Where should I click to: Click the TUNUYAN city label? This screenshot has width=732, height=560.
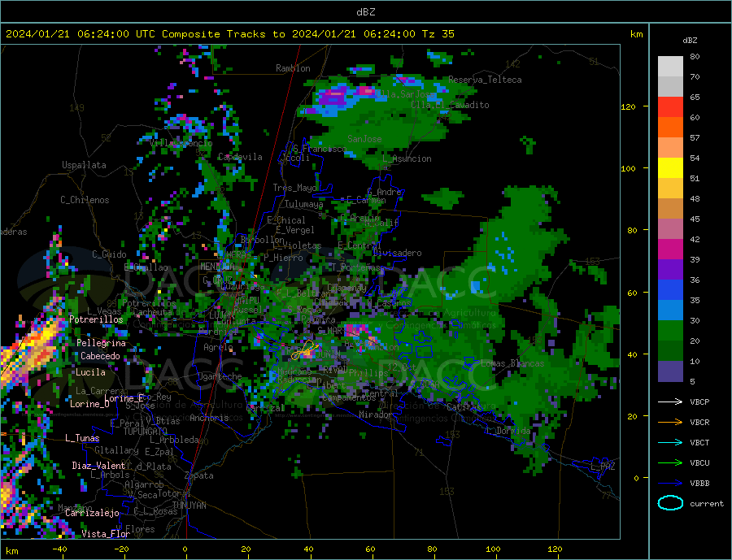pyautogui.click(x=189, y=506)
